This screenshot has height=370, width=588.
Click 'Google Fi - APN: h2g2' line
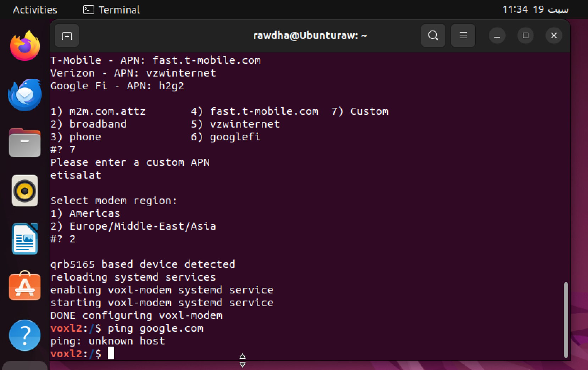coord(117,86)
